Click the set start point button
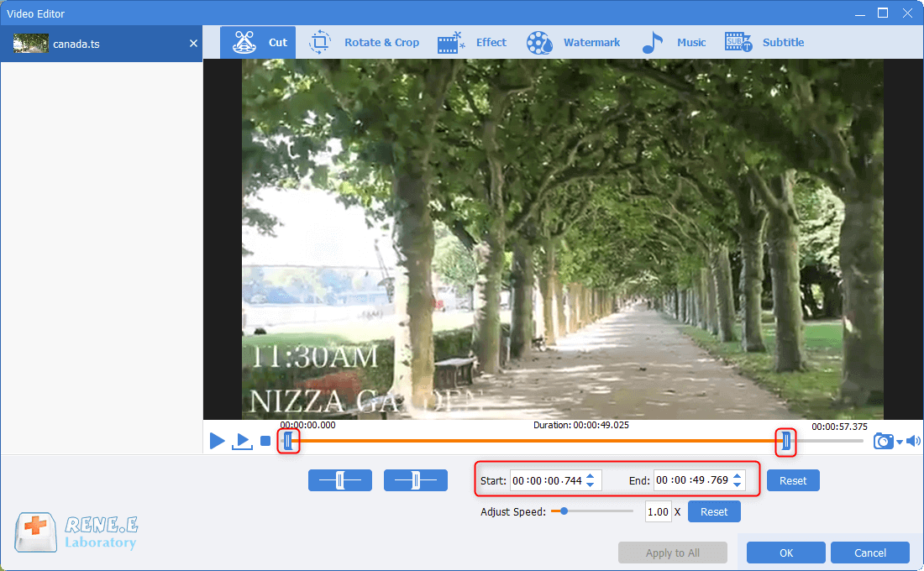This screenshot has height=571, width=924. [x=340, y=480]
